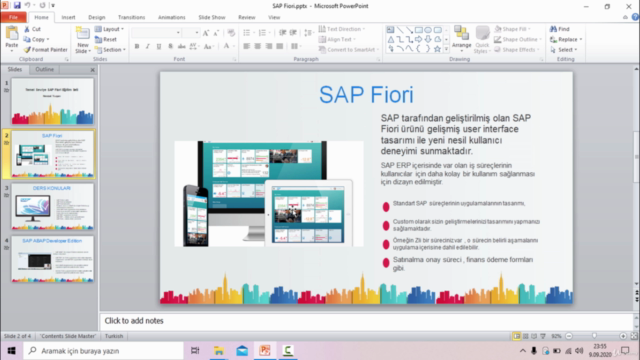The width and height of the screenshot is (640, 360).
Task: Open Text Direction dropdown
Action: point(342,29)
